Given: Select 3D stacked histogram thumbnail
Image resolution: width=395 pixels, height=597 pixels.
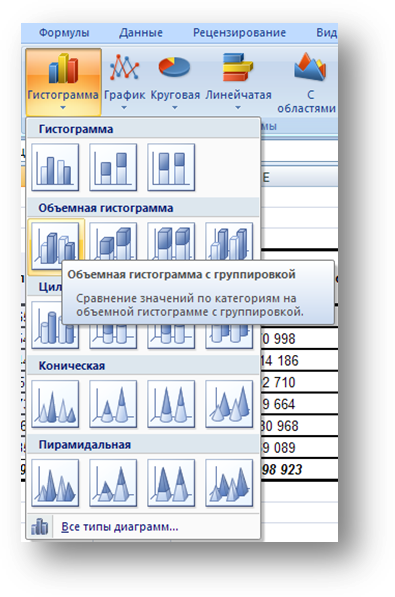Looking at the screenshot, I should (x=113, y=241).
